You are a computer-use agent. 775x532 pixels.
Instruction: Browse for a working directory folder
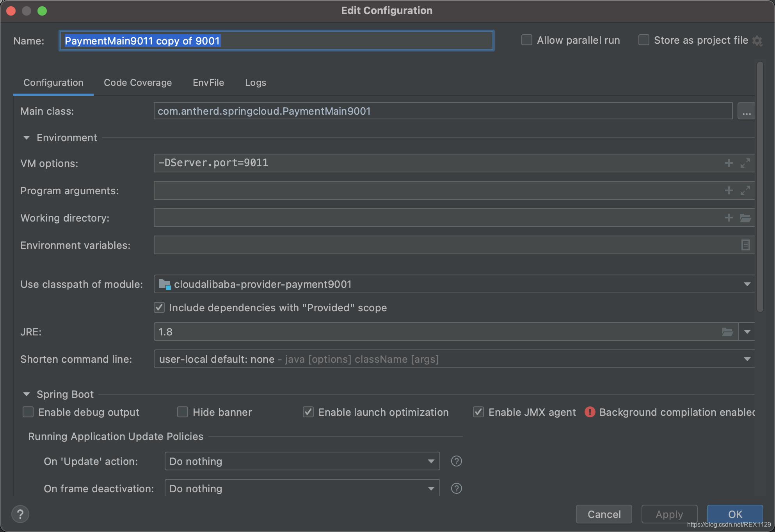point(745,218)
